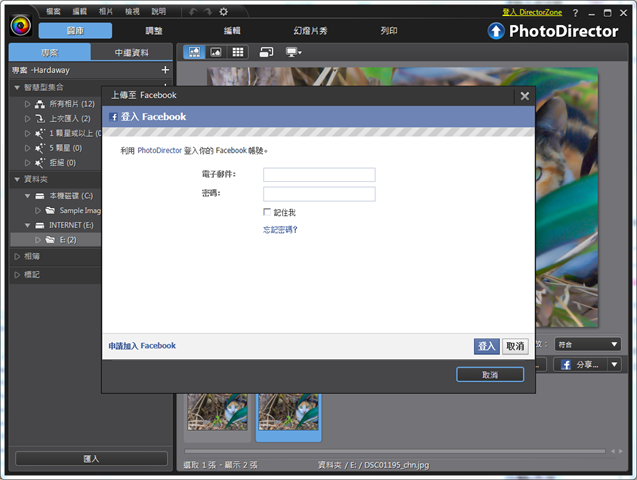
Task: Click the Facebook 分享 share button
Action: click(x=580, y=365)
